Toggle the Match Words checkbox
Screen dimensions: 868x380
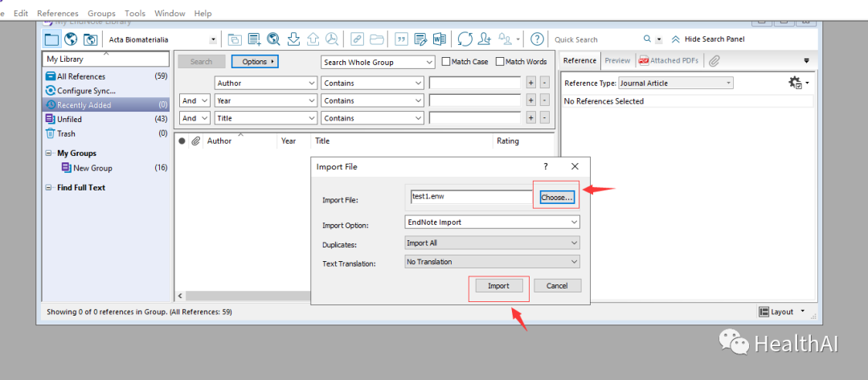point(500,62)
